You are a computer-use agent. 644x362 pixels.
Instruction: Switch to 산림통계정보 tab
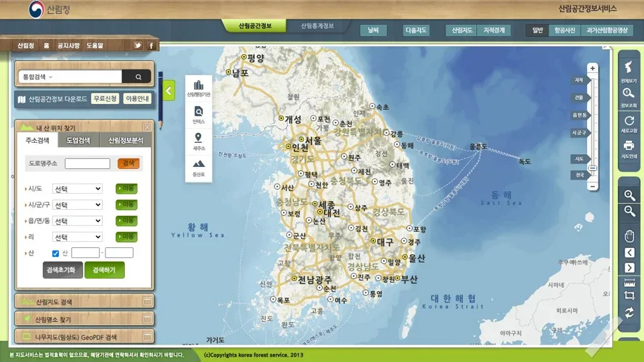click(317, 26)
